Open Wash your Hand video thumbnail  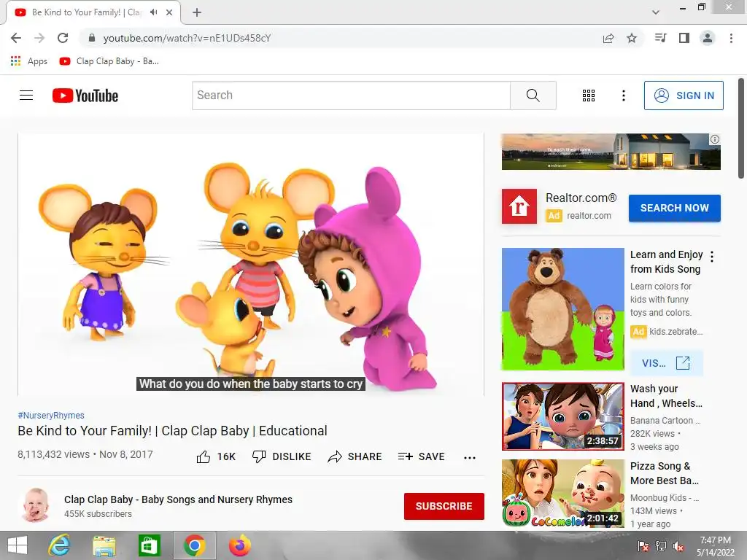(562, 416)
